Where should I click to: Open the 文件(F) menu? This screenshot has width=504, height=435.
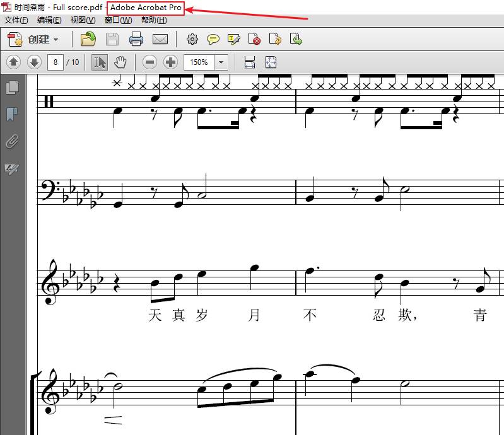pos(16,20)
